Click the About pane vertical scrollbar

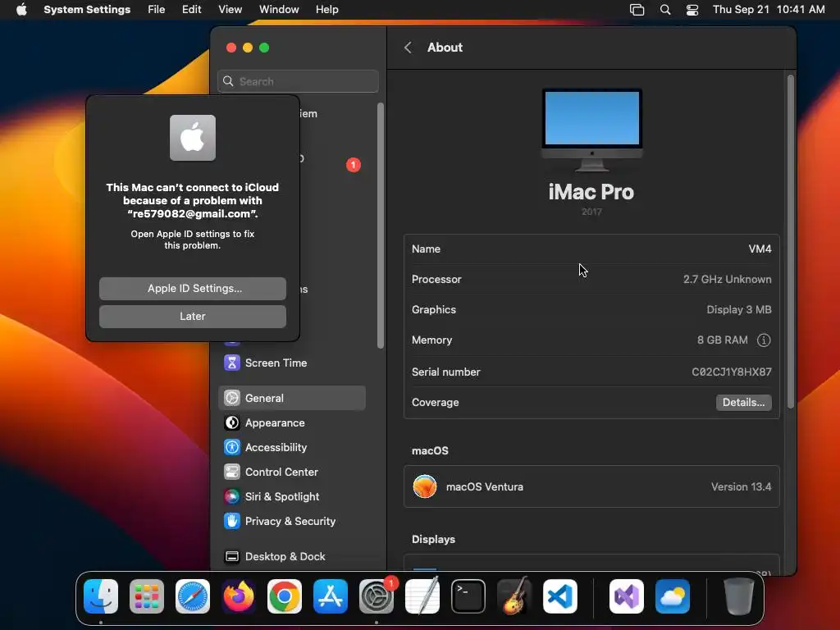click(790, 241)
